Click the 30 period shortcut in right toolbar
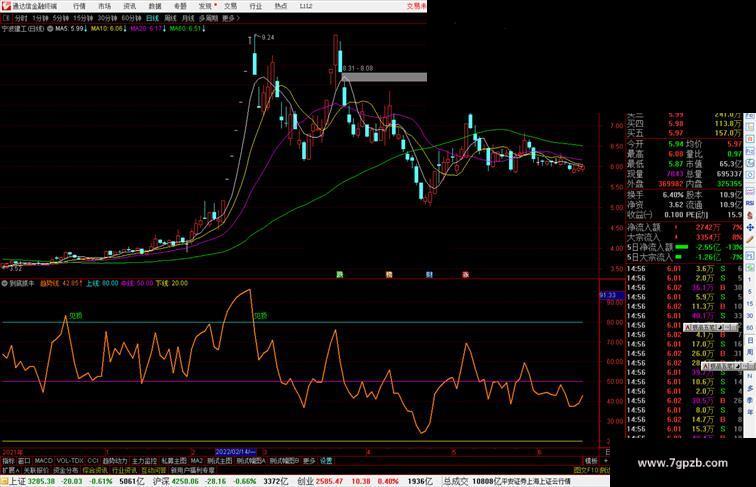This screenshot has height=487, width=756. tap(750, 316)
